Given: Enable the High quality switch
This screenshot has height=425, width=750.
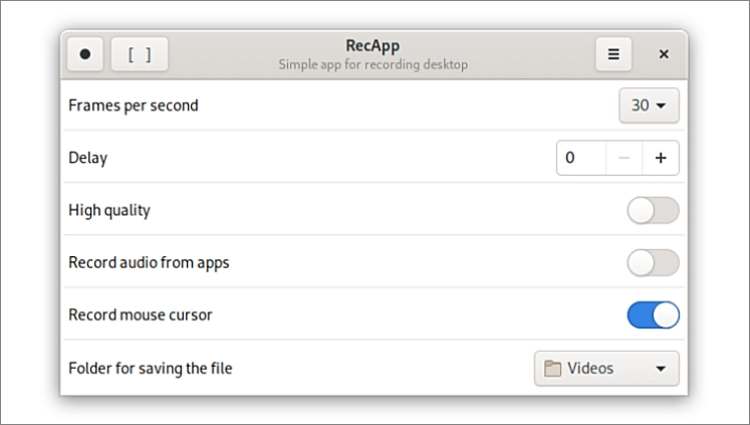Looking at the screenshot, I should [652, 211].
